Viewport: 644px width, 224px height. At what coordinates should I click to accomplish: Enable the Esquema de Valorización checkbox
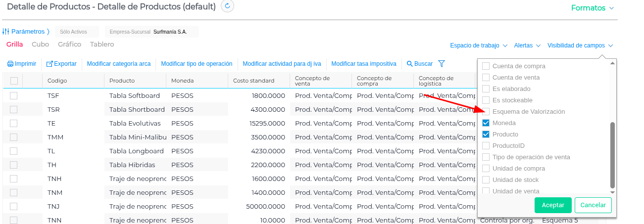pos(486,112)
